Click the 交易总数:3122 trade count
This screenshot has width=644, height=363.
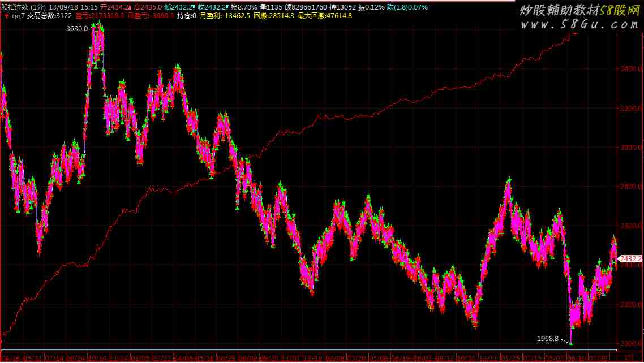tap(49, 16)
